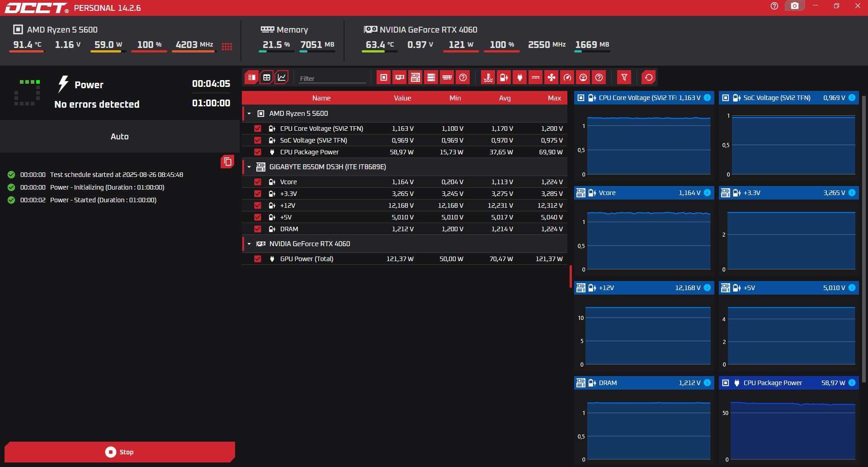The width and height of the screenshot is (868, 467).
Task: Select 'Test schedule started' log entry
Action: [117, 175]
